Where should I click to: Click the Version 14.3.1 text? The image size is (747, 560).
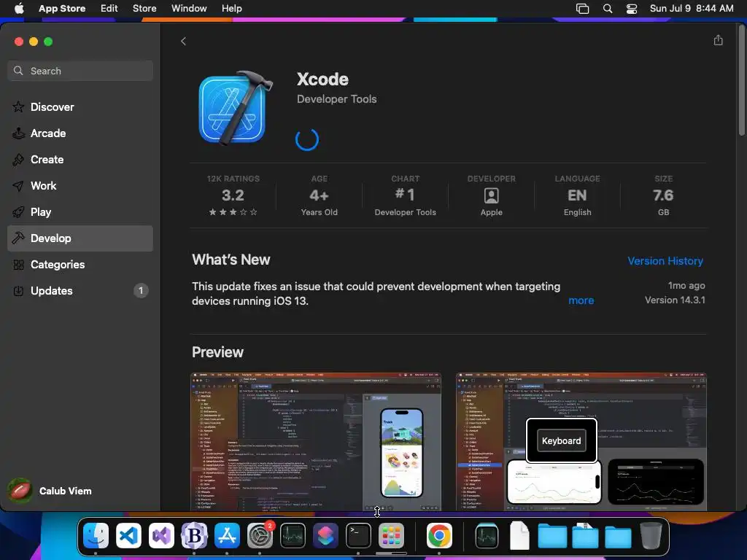pos(675,300)
